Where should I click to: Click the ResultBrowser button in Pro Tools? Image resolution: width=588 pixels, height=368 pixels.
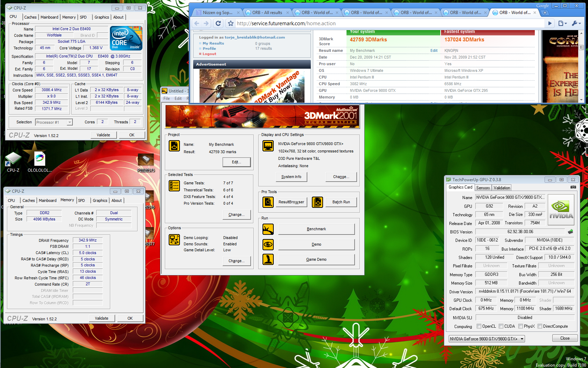291,202
